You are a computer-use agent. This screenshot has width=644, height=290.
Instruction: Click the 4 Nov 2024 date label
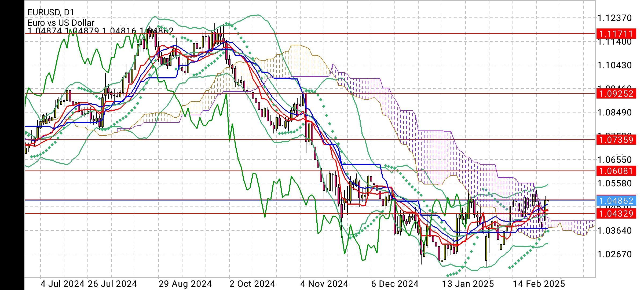point(324,284)
